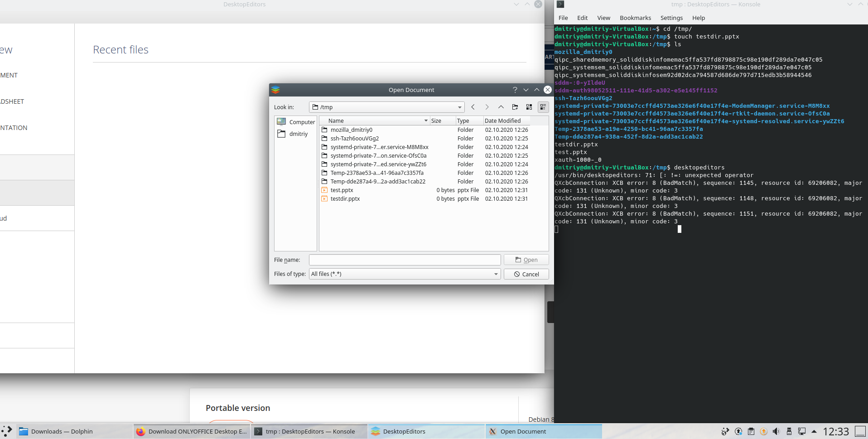This screenshot has width=868, height=439.
Task: Toggle the detailed list view
Action: (543, 107)
